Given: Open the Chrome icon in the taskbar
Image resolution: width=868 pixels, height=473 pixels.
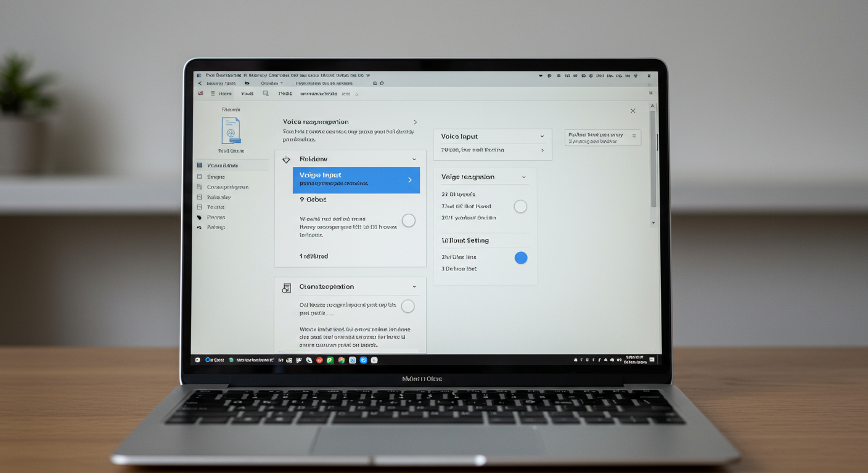Looking at the screenshot, I should point(340,360).
